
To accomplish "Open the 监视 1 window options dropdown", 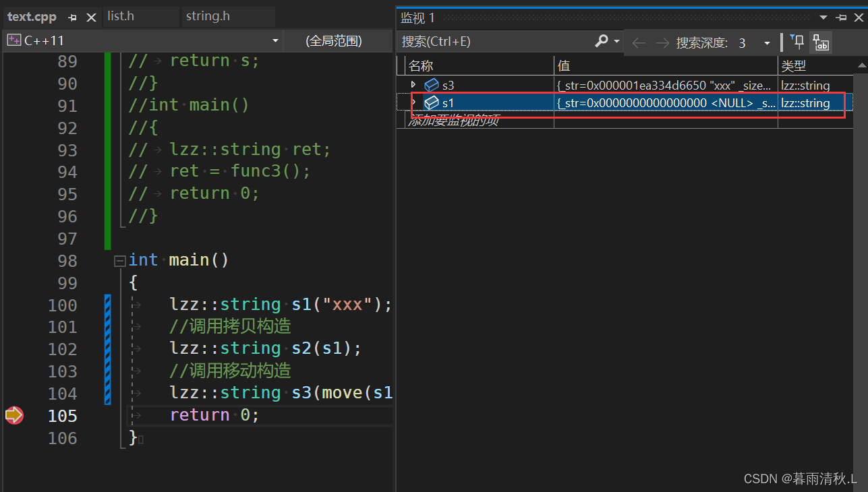I will pos(823,18).
